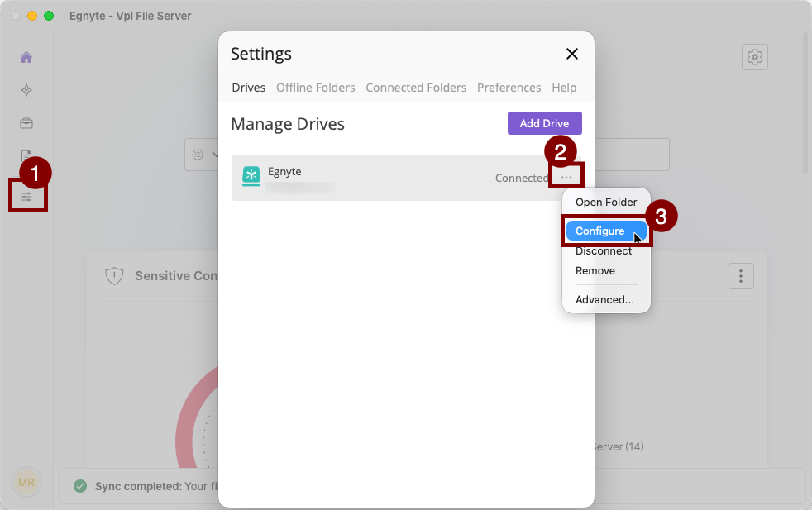Expand the filter dropdown behind the Settings dialog
Viewport: 812px width, 510px height.
[206, 155]
